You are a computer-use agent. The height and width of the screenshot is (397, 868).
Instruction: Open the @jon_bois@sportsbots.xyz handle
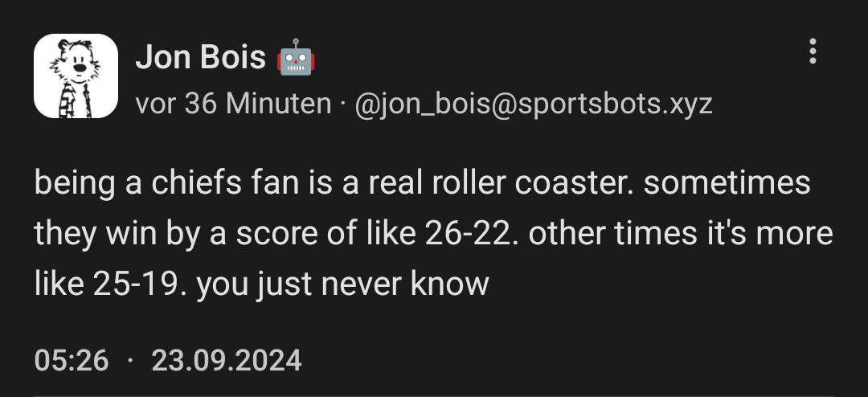532,104
